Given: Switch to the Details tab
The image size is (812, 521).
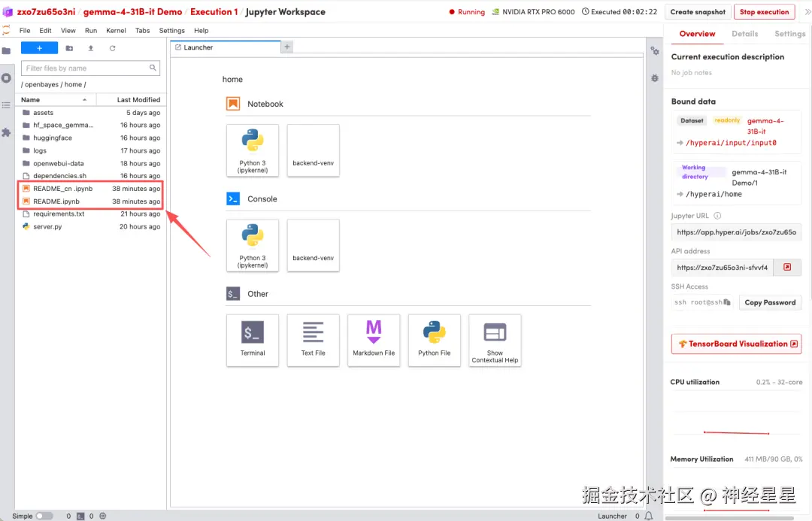Looking at the screenshot, I should 744,34.
